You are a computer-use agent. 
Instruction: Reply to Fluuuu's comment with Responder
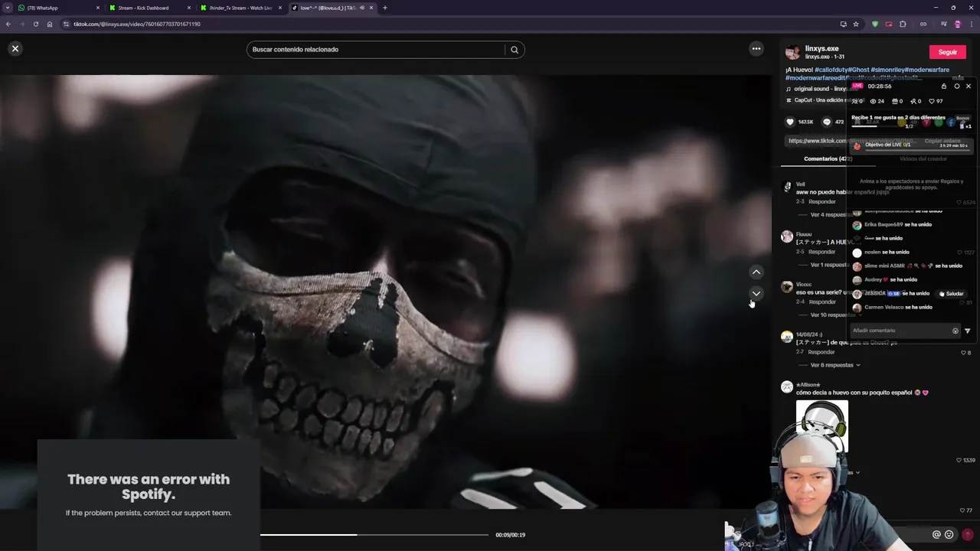822,252
